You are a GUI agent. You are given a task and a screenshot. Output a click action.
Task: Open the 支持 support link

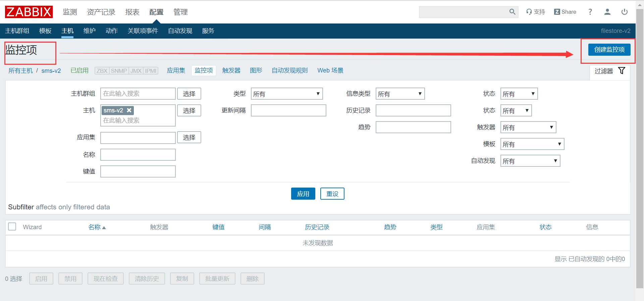(x=536, y=12)
